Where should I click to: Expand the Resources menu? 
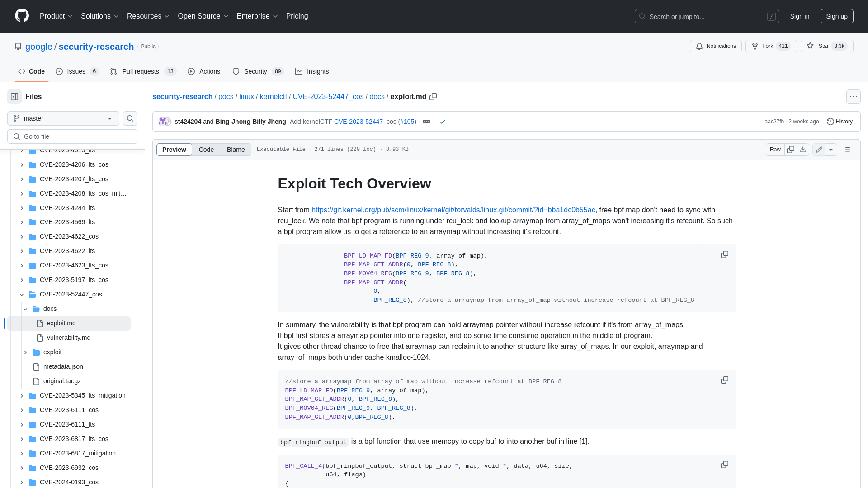tap(148, 16)
